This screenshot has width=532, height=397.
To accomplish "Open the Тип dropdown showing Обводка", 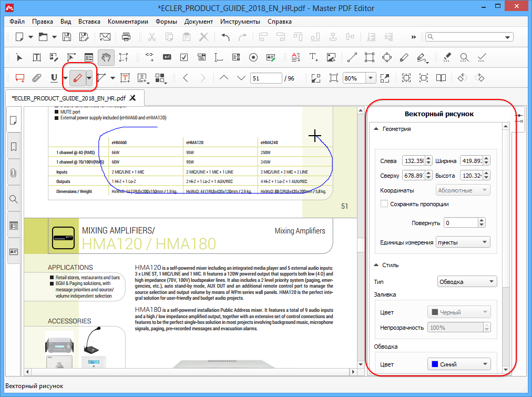I will 467,282.
